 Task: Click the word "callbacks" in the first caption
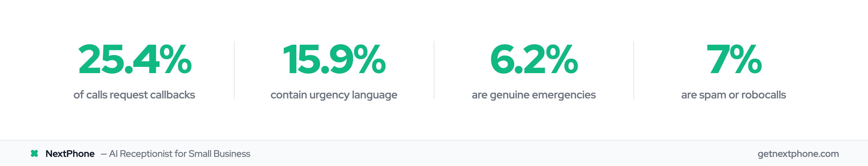(x=173, y=95)
